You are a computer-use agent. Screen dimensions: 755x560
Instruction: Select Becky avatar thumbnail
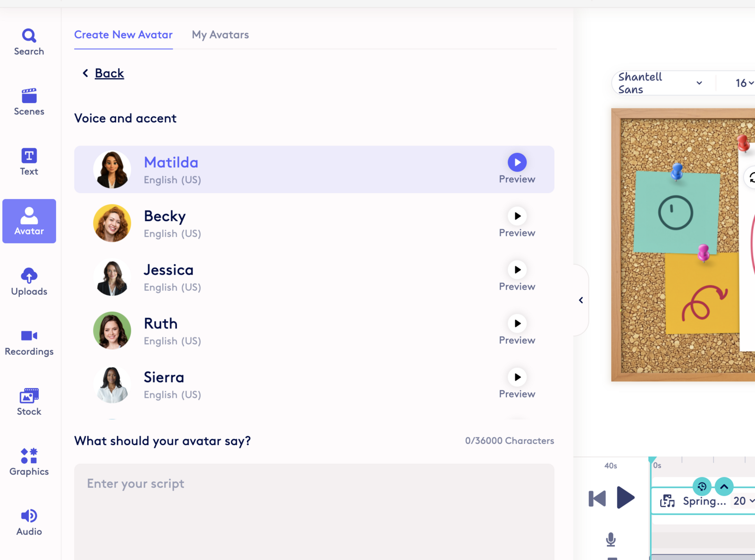112,223
